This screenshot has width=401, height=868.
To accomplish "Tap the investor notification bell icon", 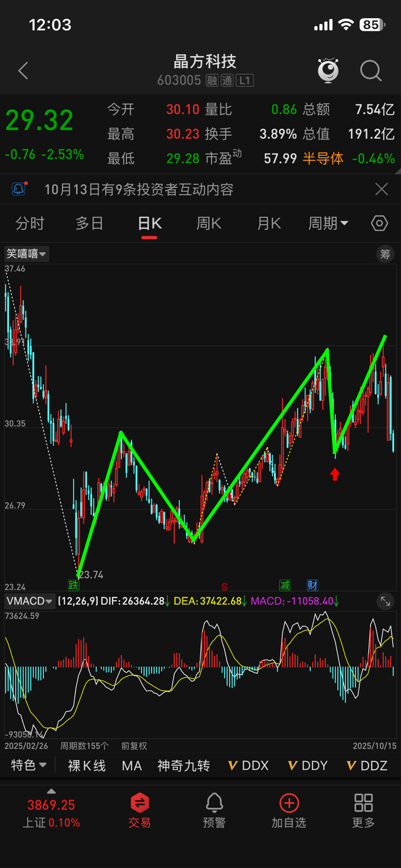I will [x=19, y=188].
